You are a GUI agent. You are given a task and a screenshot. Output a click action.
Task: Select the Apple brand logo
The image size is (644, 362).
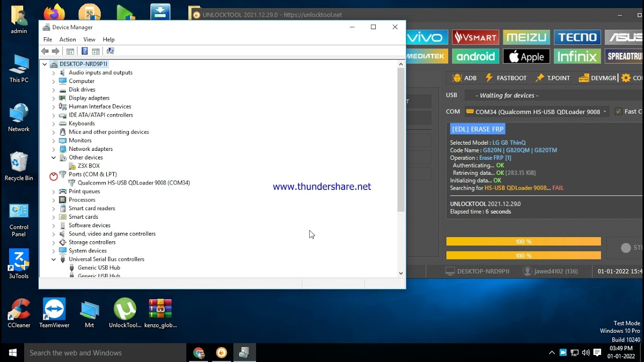(526, 56)
